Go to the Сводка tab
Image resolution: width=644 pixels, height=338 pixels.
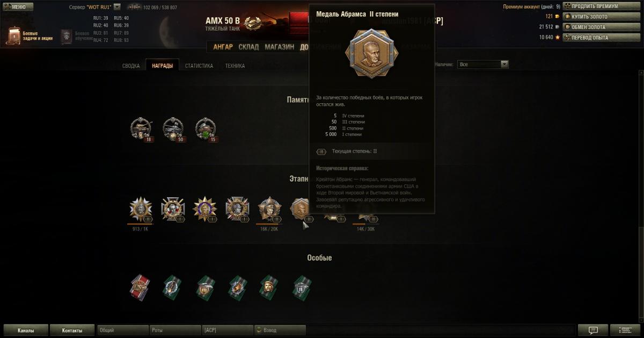(131, 66)
